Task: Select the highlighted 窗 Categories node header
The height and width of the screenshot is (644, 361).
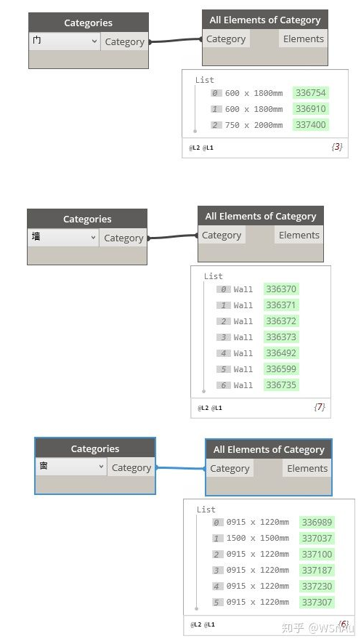Action: click(x=95, y=448)
